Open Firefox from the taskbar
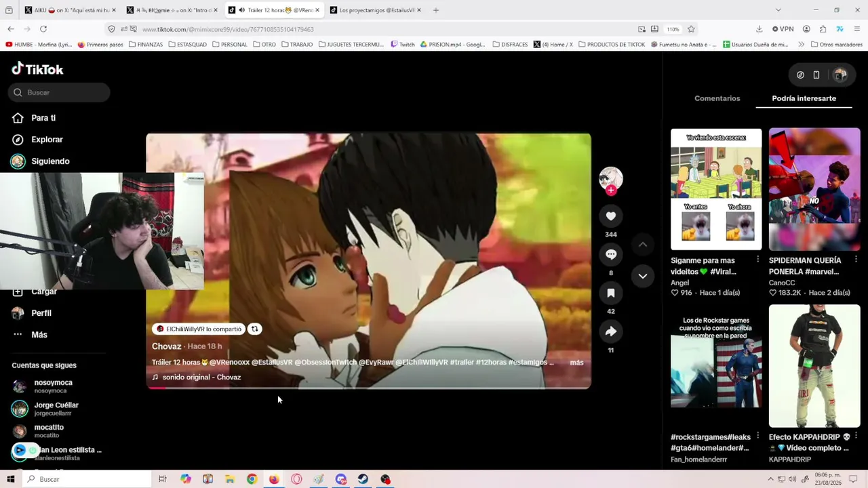The width and height of the screenshot is (868, 488). click(274, 479)
